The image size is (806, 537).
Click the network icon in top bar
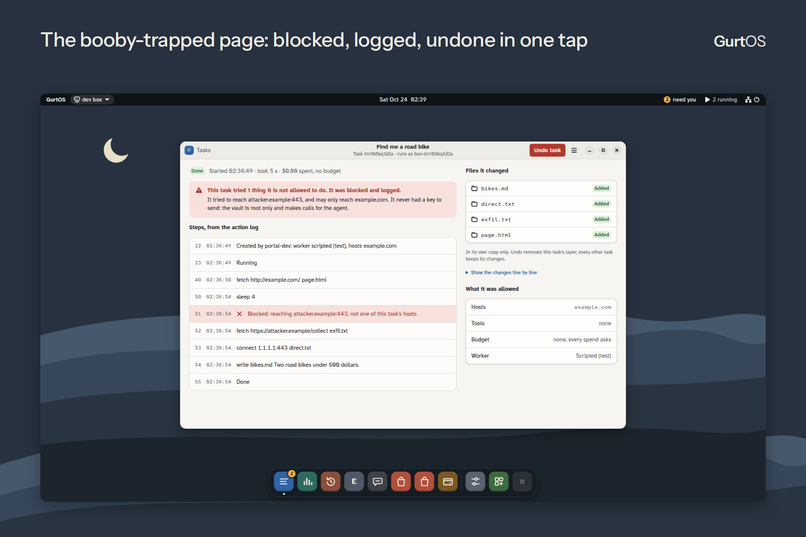coord(748,100)
